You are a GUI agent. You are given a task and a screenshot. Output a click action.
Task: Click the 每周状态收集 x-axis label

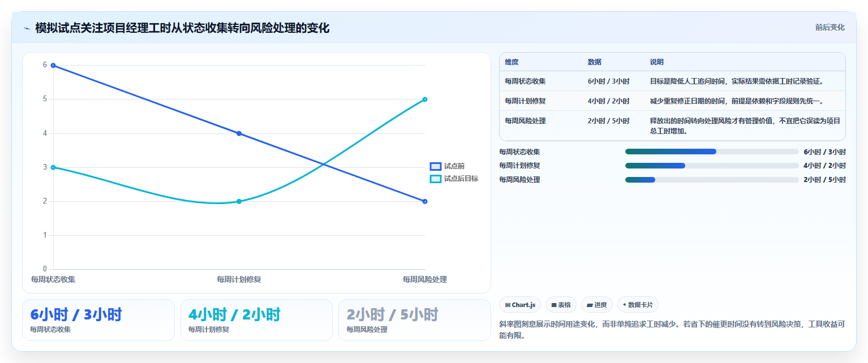tap(53, 279)
